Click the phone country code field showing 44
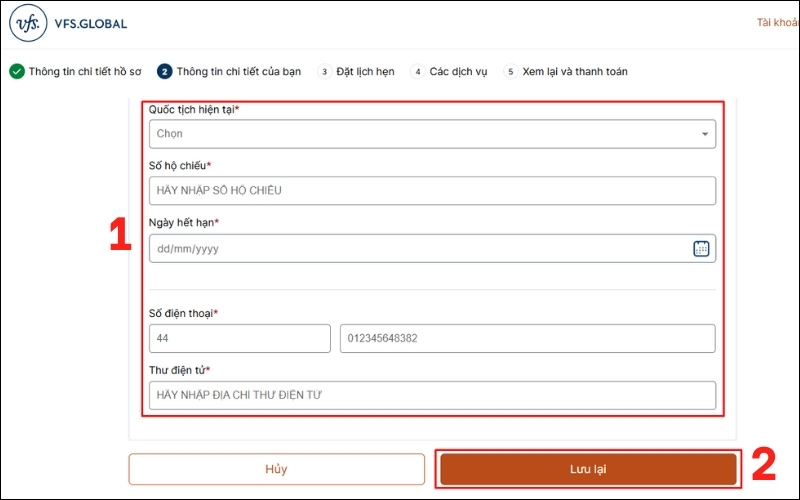This screenshot has width=800, height=500. point(239,338)
